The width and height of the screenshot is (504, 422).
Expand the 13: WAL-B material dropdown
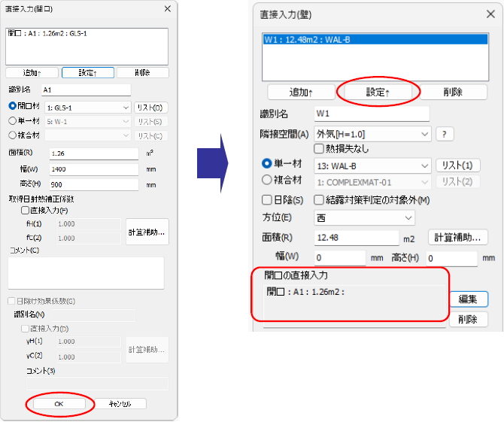click(x=372, y=165)
